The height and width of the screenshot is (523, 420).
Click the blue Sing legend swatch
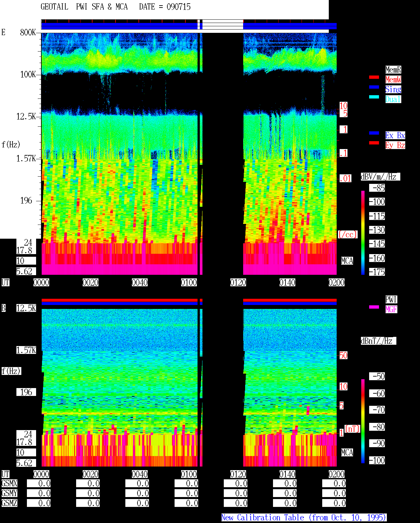pyautogui.click(x=374, y=87)
